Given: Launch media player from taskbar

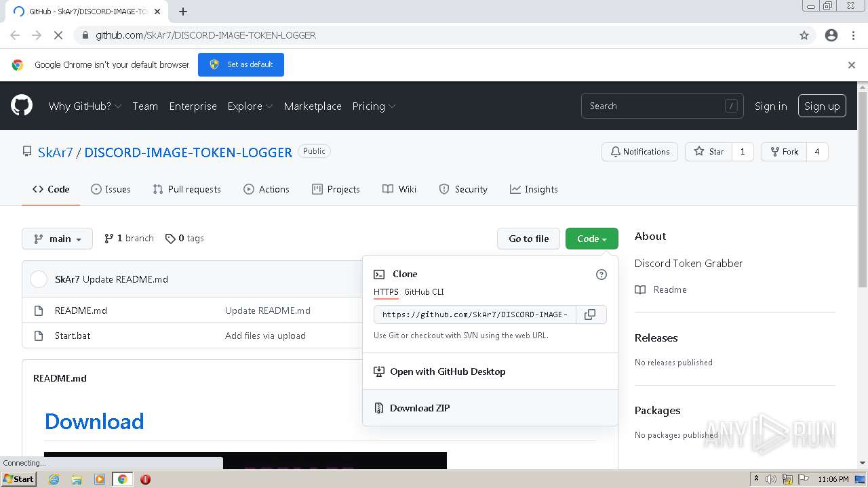Looking at the screenshot, I should [100, 479].
